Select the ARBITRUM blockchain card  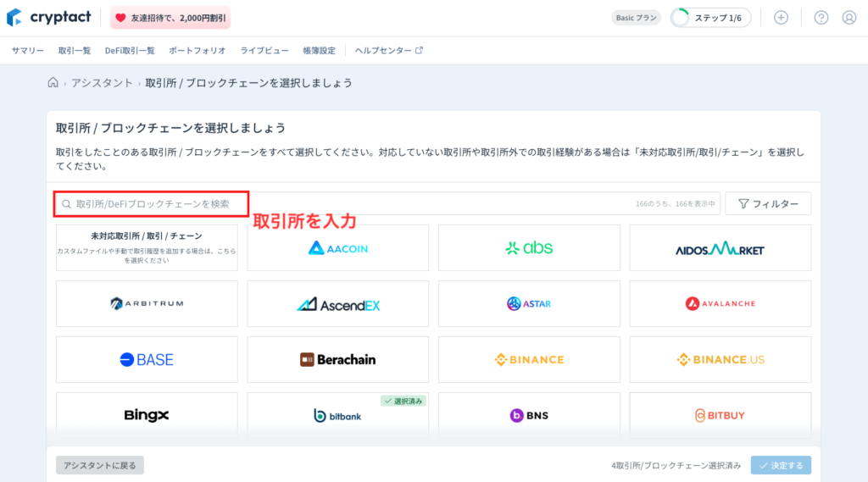click(147, 303)
